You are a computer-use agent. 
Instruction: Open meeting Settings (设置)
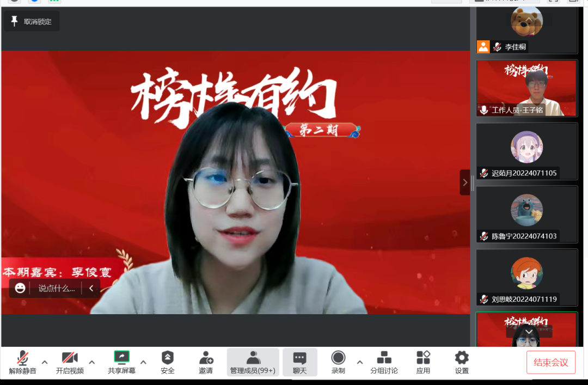tap(461, 362)
